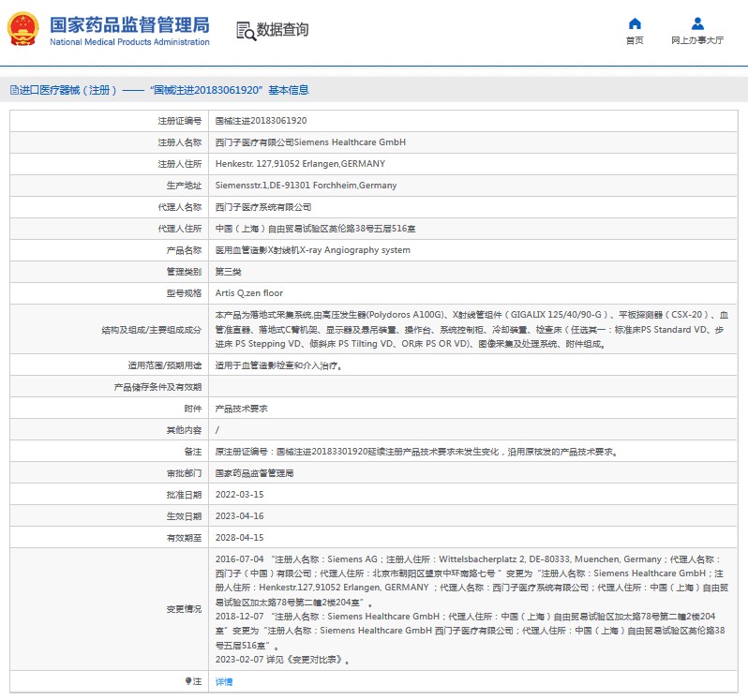Viewport: 748px width, 700px height.
Task: Click the 数据查询 header title text
Action: tap(282, 30)
